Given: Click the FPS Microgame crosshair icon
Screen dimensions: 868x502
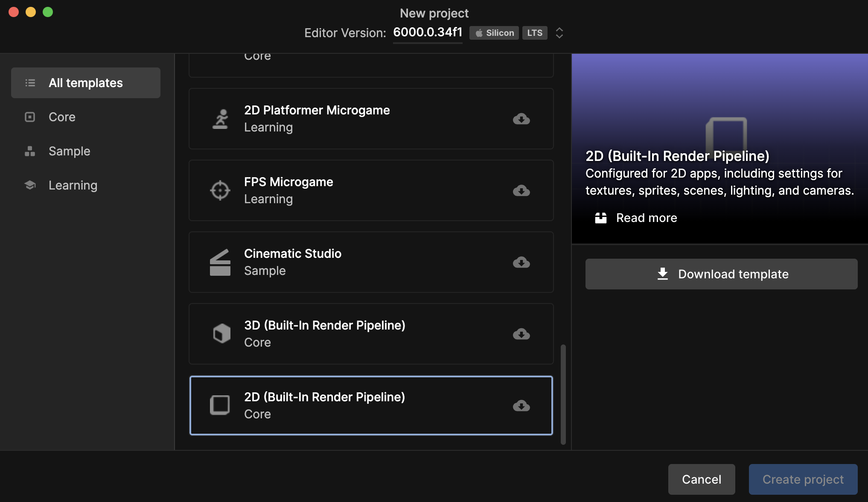Looking at the screenshot, I should [x=220, y=190].
